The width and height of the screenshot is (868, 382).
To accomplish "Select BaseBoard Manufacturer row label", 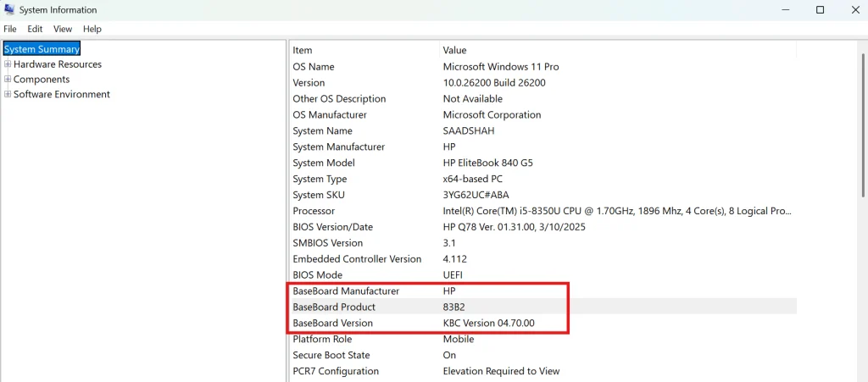I will click(x=346, y=291).
